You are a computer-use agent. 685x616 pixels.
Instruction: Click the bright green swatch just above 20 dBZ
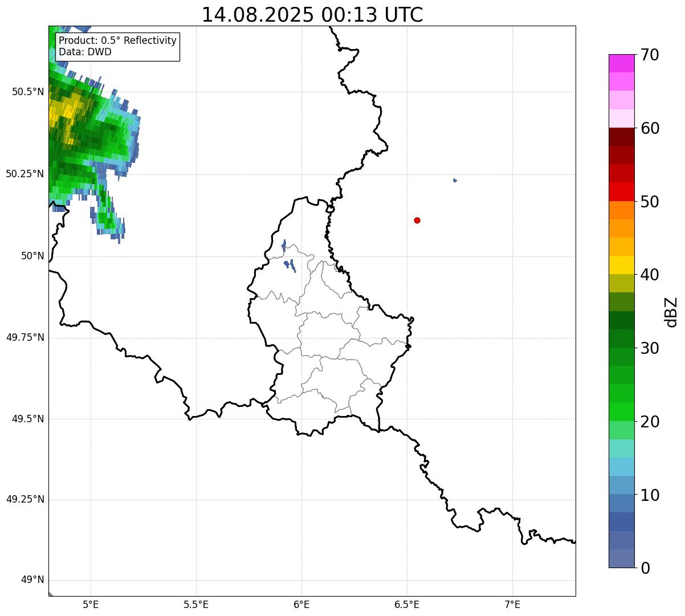pos(621,412)
